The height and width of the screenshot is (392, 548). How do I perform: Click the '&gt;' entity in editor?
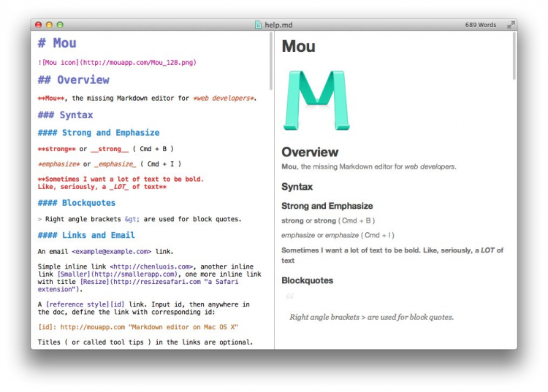tap(132, 219)
